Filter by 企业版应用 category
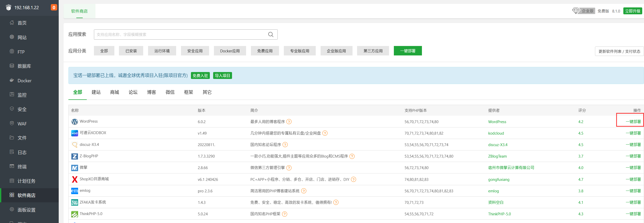This screenshot has width=644, height=223. click(x=336, y=51)
